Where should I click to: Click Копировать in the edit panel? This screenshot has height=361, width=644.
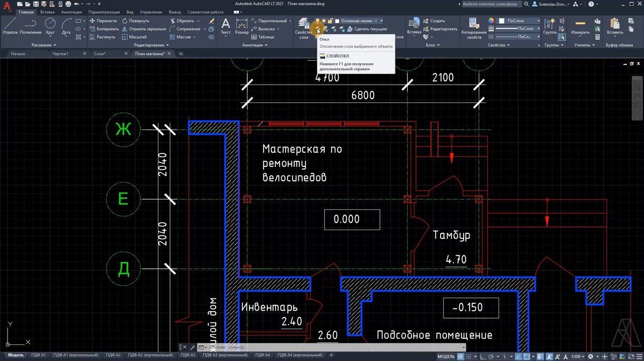[104, 29]
